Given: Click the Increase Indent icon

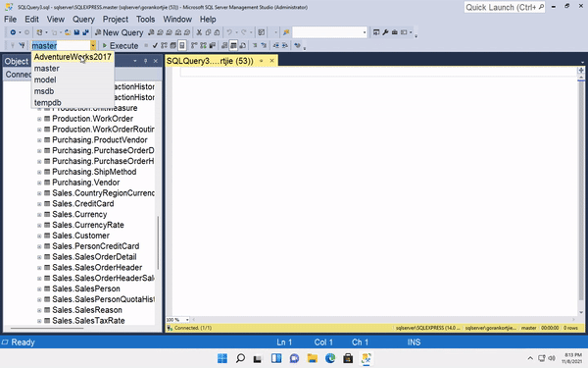Looking at the screenshot, I should click(x=285, y=46).
